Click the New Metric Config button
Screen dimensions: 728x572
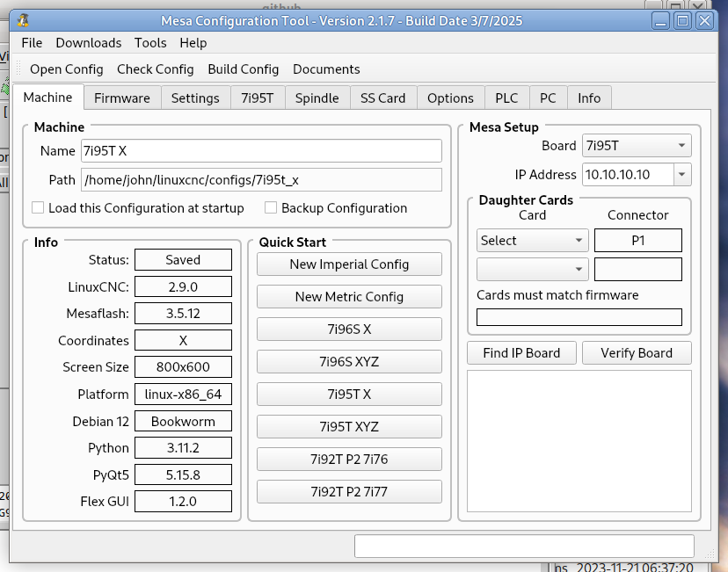(349, 296)
